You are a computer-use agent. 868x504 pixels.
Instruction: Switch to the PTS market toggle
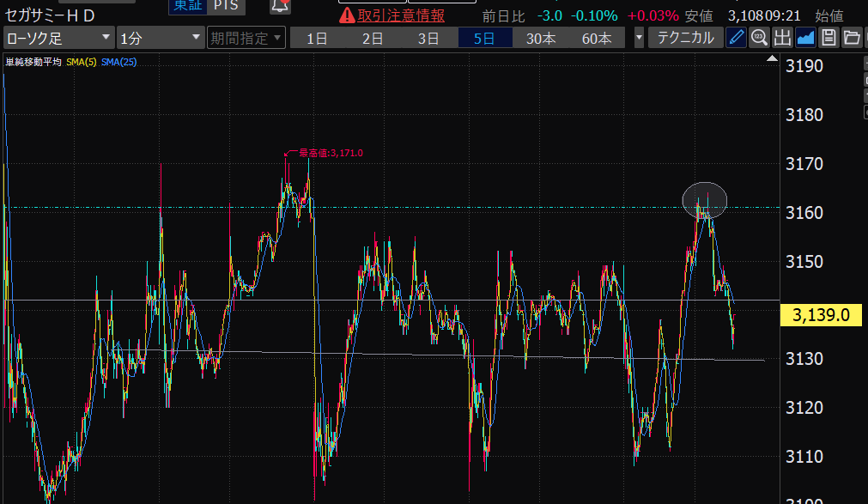[227, 6]
